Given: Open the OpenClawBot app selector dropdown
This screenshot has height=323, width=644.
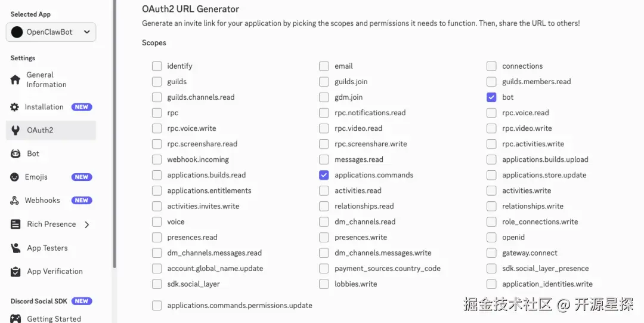Looking at the screenshot, I should point(51,32).
